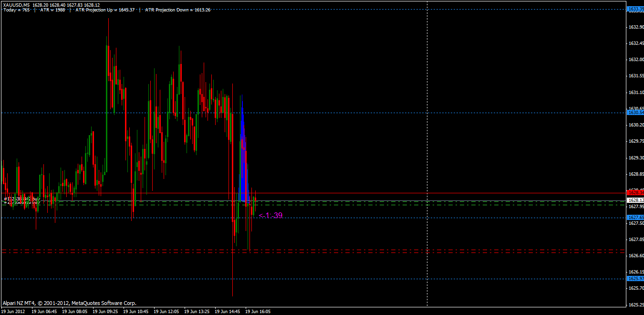Click the 19 Jun 2012 date label
Image resolution: width=644 pixels, height=315 pixels.
[x=12, y=311]
